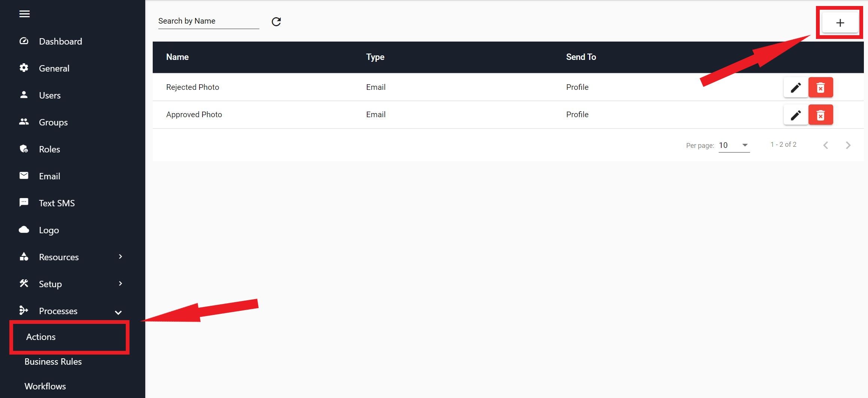
Task: Click the Roles shield icon
Action: pos(24,149)
